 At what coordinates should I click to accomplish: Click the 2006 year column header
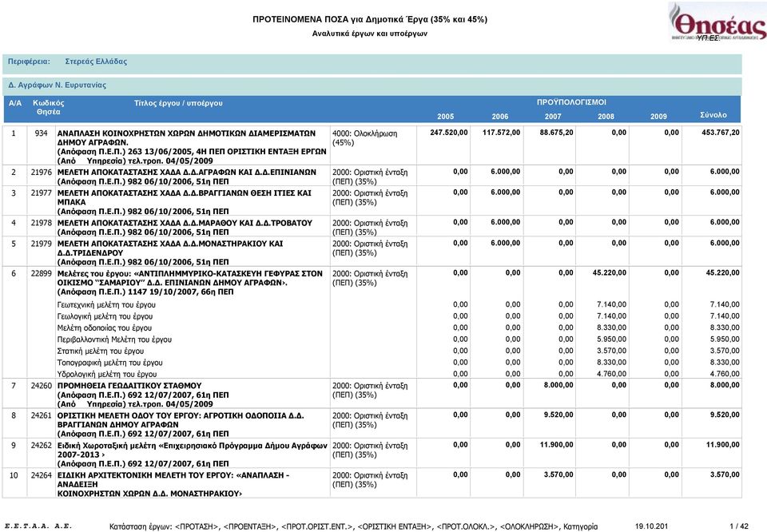point(500,117)
